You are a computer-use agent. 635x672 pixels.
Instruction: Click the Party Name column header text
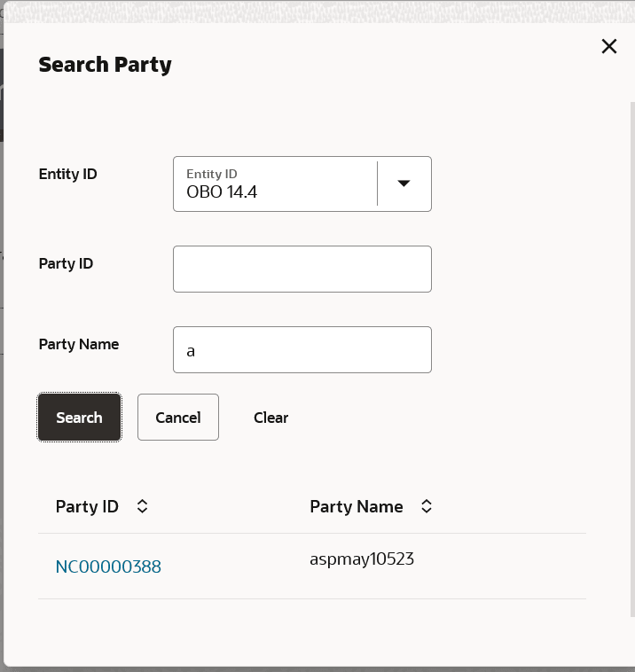point(356,506)
